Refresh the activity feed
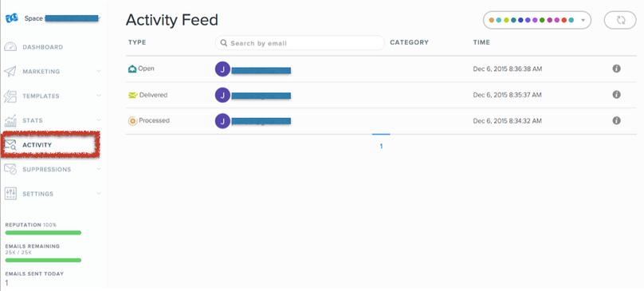This screenshot has height=291, width=644. 620,20
